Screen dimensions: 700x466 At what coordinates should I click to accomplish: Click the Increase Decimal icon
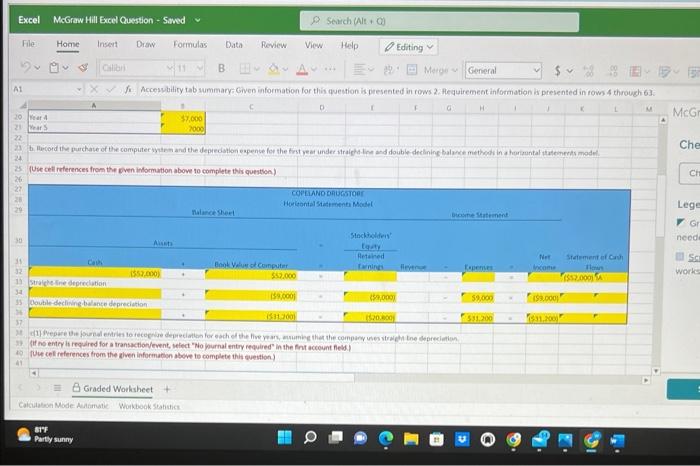coord(589,71)
